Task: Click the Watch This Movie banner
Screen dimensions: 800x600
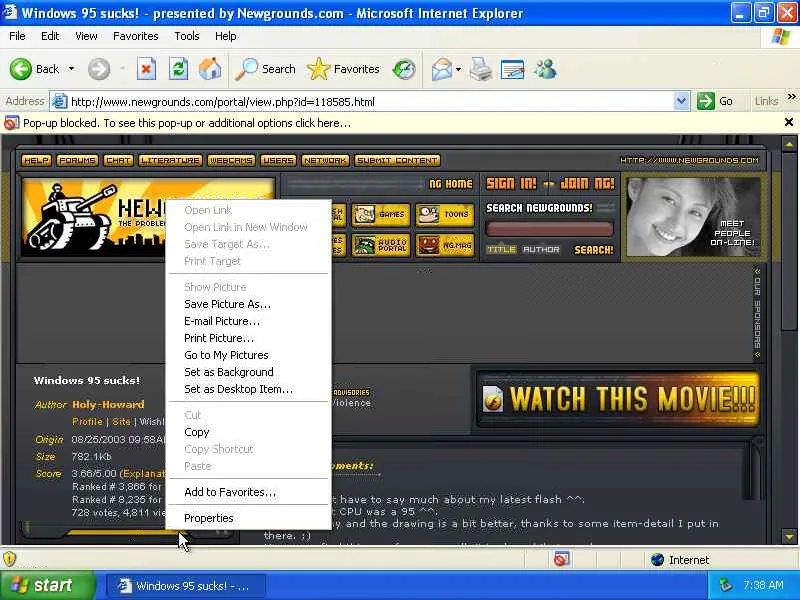Action: click(x=618, y=399)
